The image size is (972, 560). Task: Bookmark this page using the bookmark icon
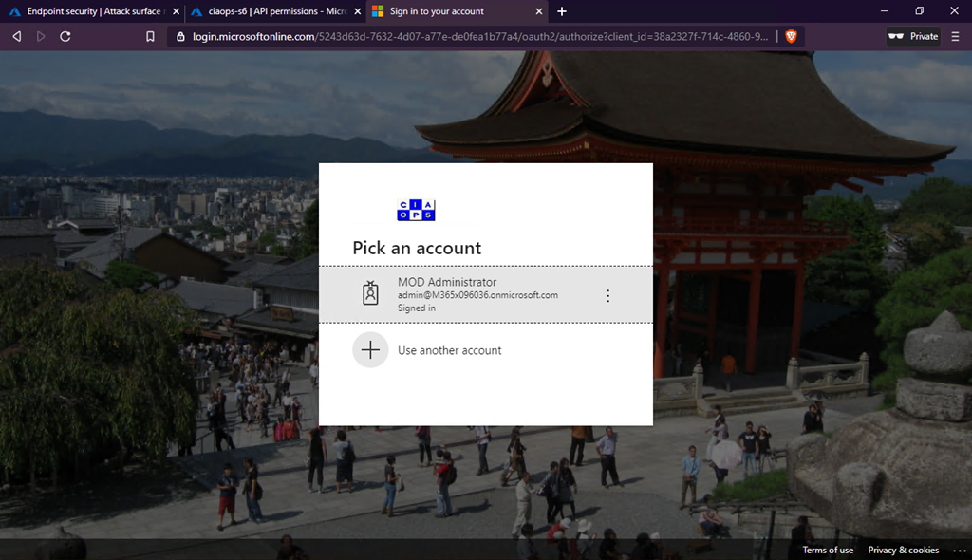point(150,36)
